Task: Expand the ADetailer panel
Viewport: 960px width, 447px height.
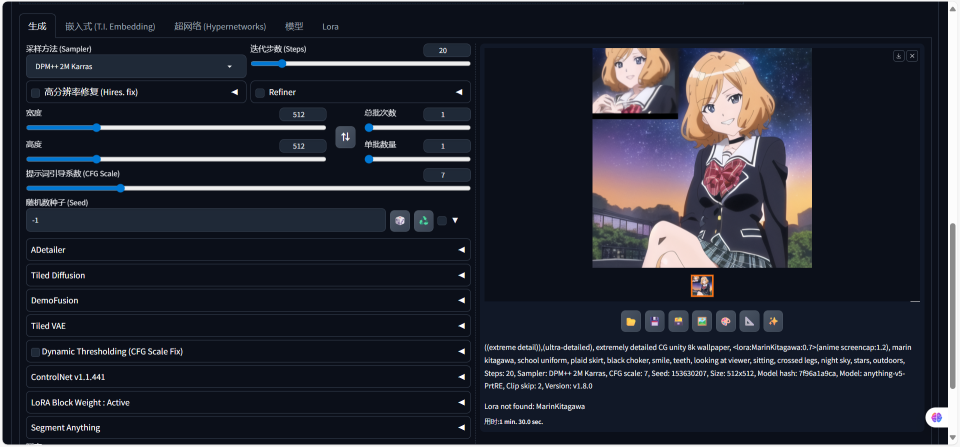Action: [249, 250]
